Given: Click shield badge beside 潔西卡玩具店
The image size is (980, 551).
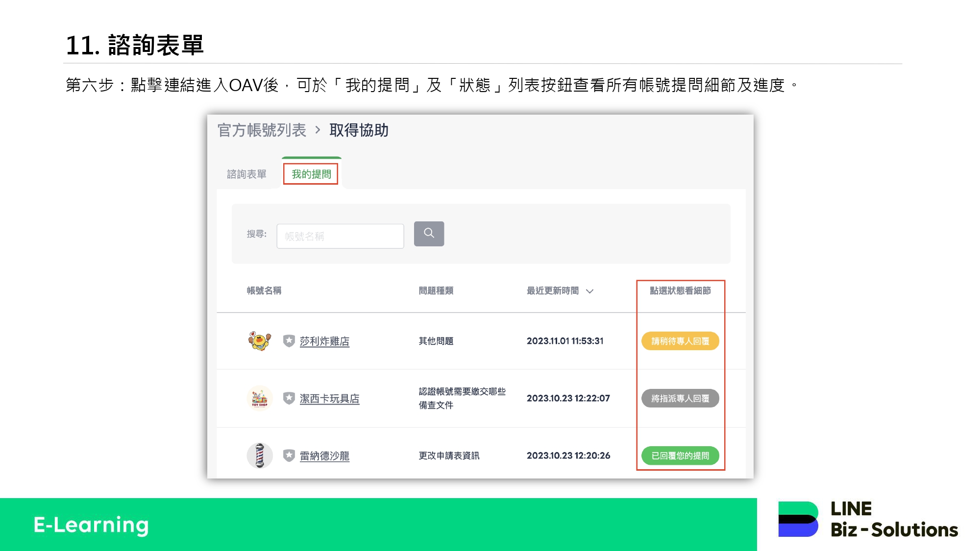Looking at the screenshot, I should pyautogui.click(x=289, y=398).
